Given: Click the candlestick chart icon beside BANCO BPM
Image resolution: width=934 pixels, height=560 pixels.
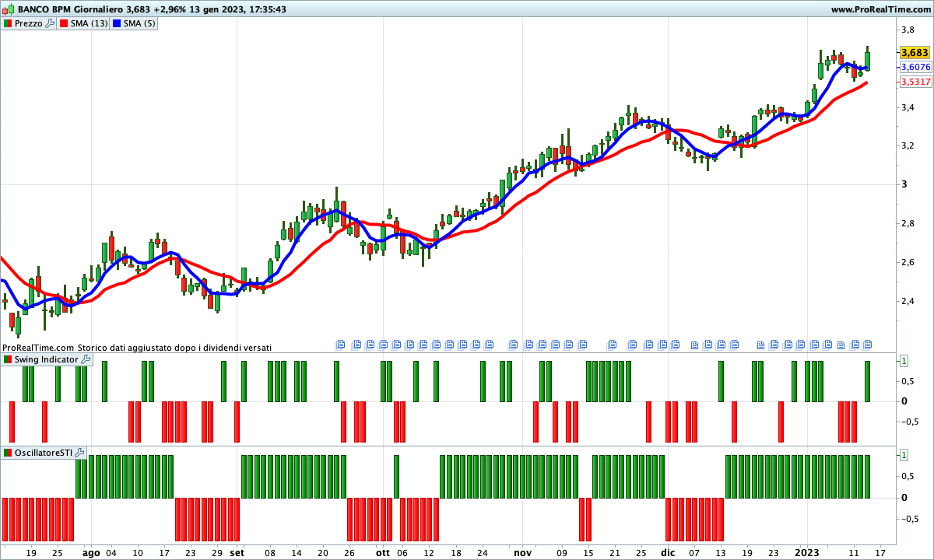Looking at the screenshot, I should coord(8,9).
